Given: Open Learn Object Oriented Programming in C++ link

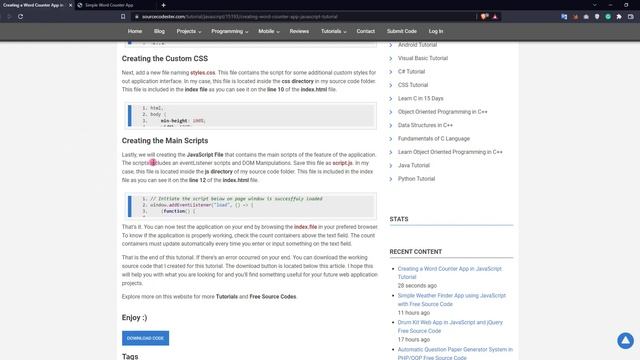Looking at the screenshot, I should (450, 152).
